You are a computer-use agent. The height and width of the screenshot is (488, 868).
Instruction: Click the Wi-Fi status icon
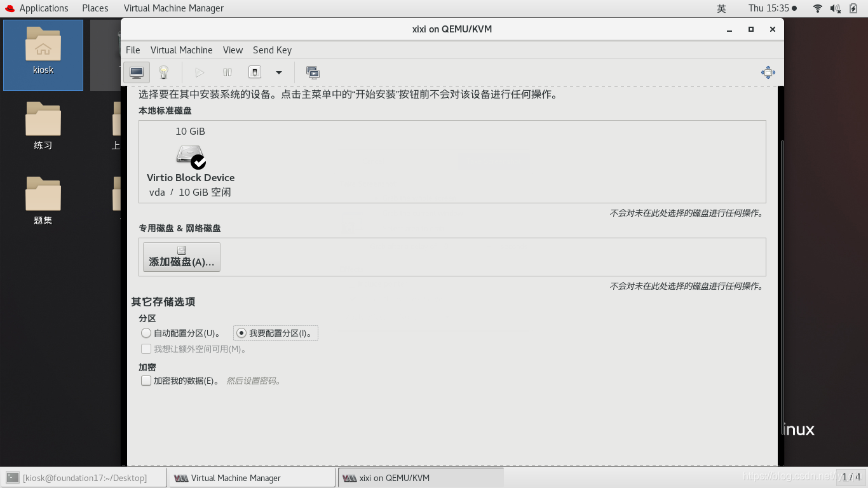818,8
